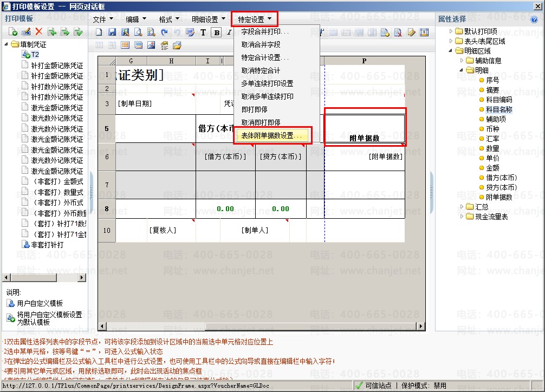The height and width of the screenshot is (392, 545).
Task: Click the red X delete template icon
Action: click(38, 32)
